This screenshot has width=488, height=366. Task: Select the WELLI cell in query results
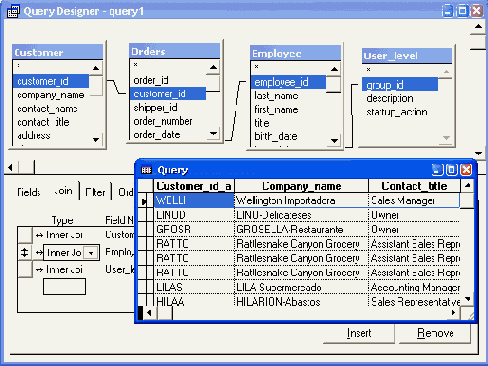coord(194,200)
